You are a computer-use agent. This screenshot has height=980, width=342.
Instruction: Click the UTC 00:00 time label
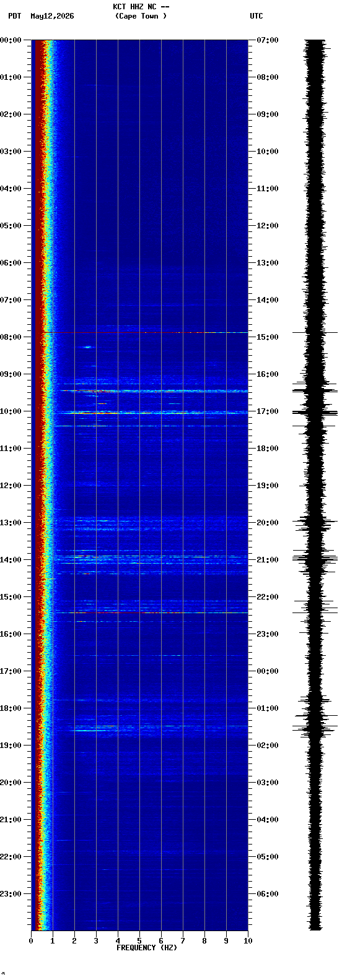268,671
